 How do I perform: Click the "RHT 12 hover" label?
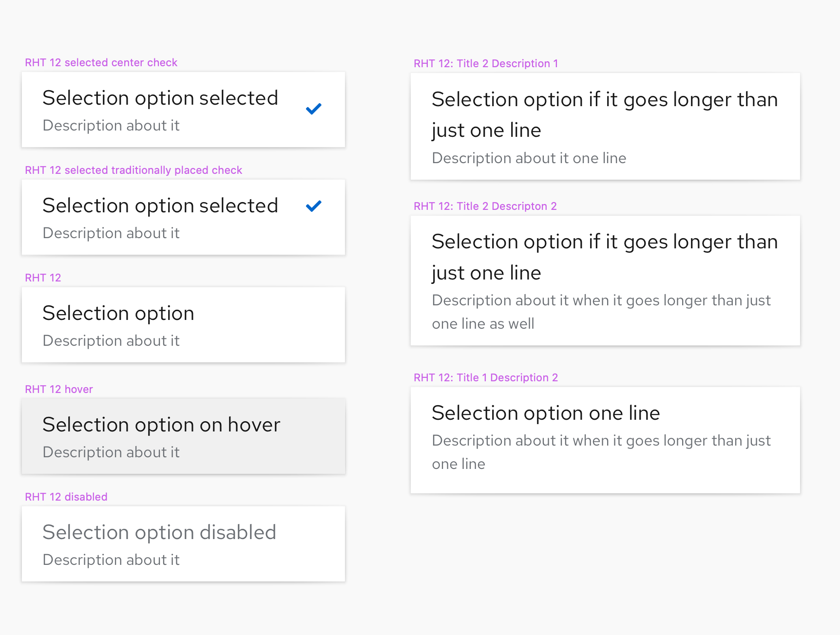58,389
